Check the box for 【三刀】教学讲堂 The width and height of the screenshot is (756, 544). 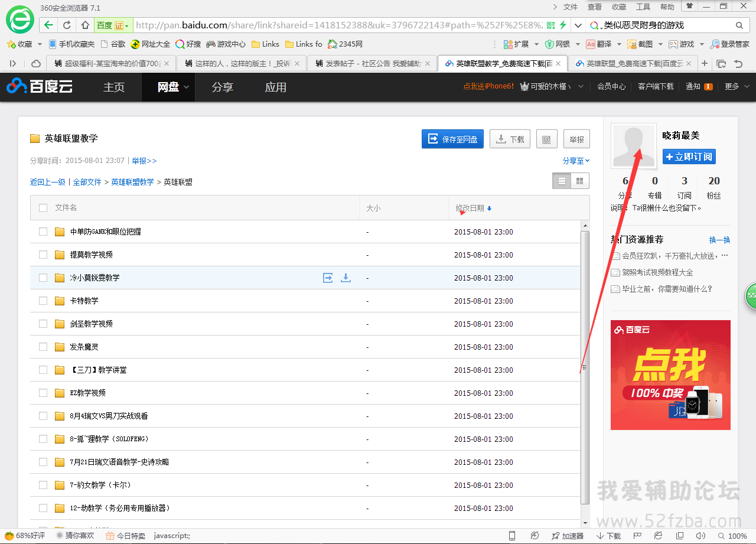click(43, 370)
